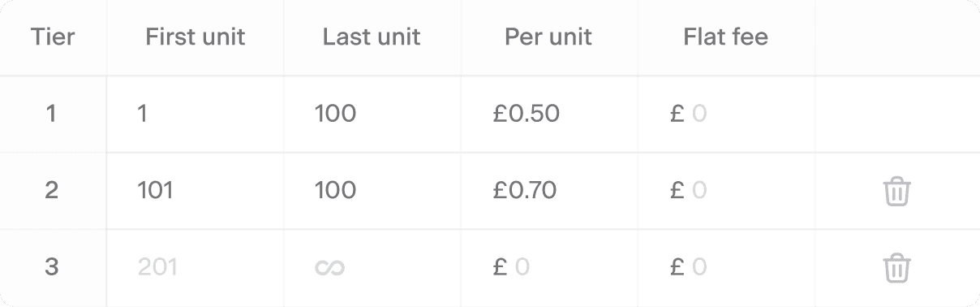Select tier 3 first unit value 201
The image size is (980, 307).
tap(157, 267)
